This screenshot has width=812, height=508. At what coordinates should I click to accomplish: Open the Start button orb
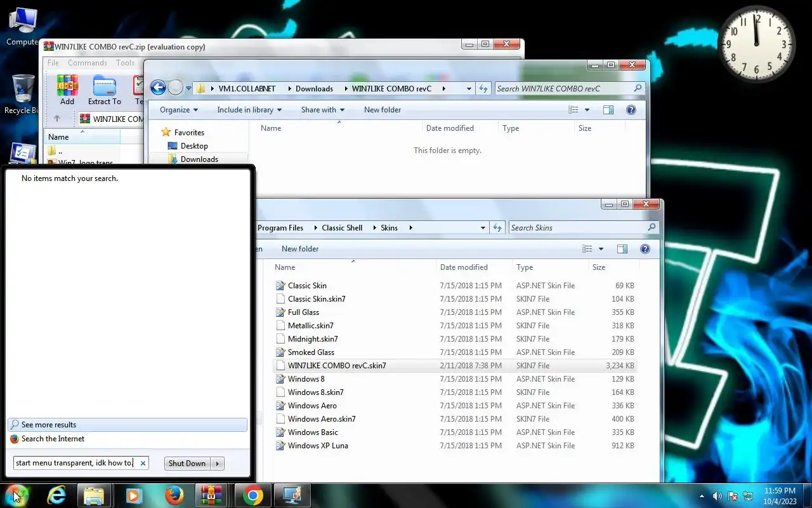pyautogui.click(x=17, y=495)
